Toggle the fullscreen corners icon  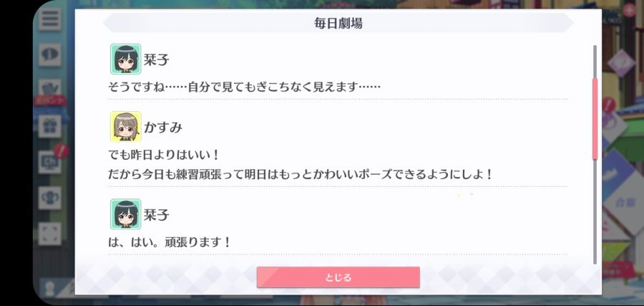click(49, 234)
